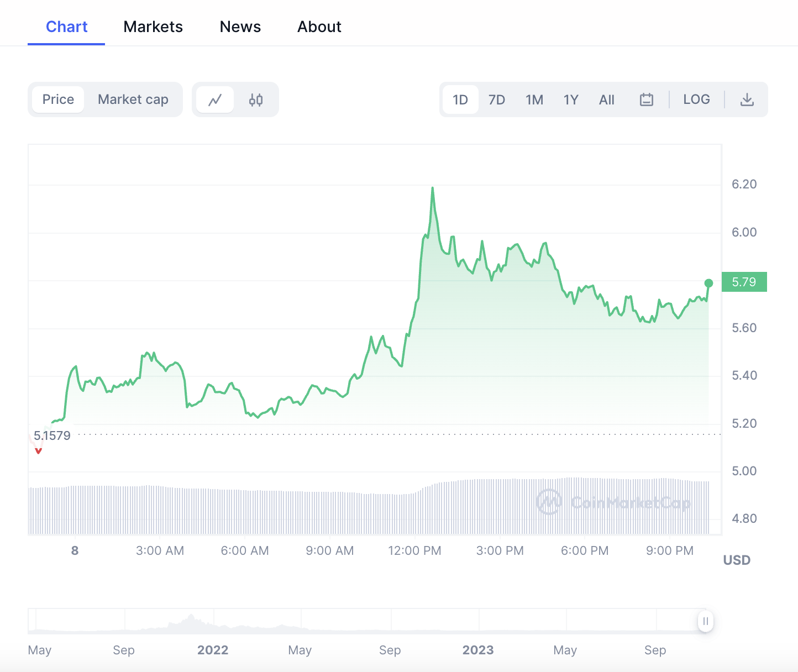Switch to Market cap view
This screenshot has width=798, height=672.
[133, 99]
